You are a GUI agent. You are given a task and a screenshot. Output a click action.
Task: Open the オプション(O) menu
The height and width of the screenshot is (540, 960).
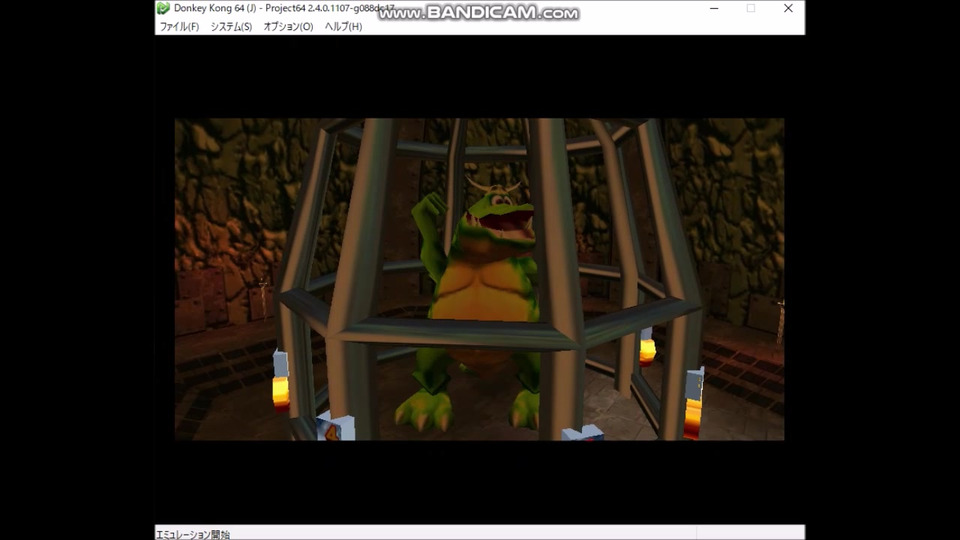[288, 27]
